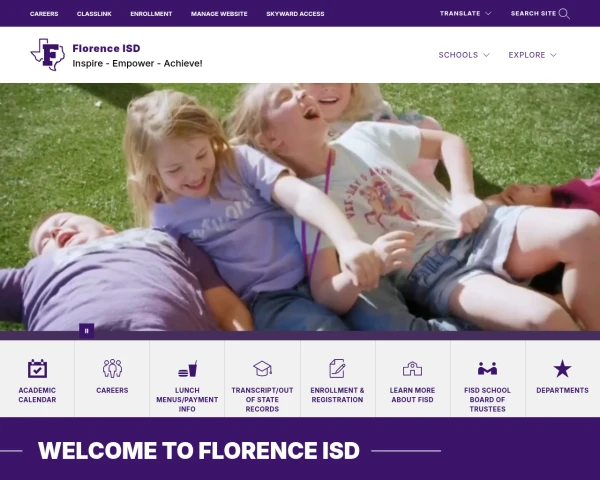Expand the Schools dropdown menu
The image size is (600, 480).
point(464,55)
